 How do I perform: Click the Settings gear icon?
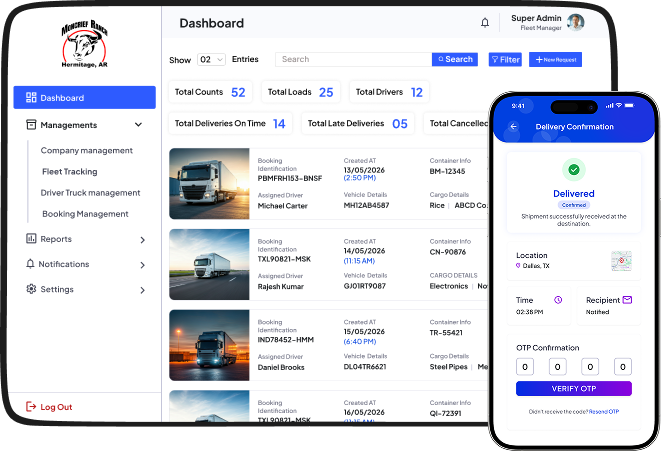pyautogui.click(x=31, y=289)
